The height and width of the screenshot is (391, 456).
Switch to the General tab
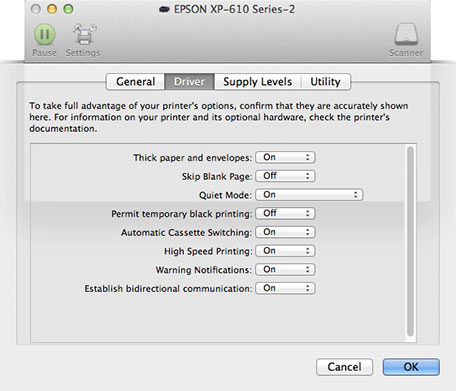[135, 82]
